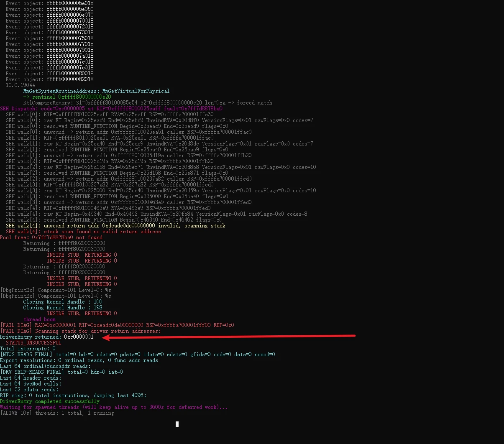Click 'DriverEntry returned: 0xc0000001' text
The height and width of the screenshot is (444, 504).
[47, 337]
